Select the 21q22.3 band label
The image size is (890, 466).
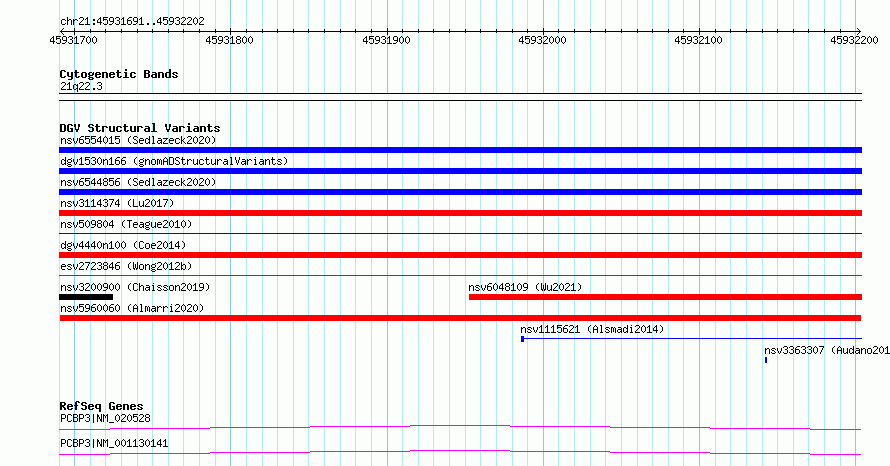tap(81, 86)
